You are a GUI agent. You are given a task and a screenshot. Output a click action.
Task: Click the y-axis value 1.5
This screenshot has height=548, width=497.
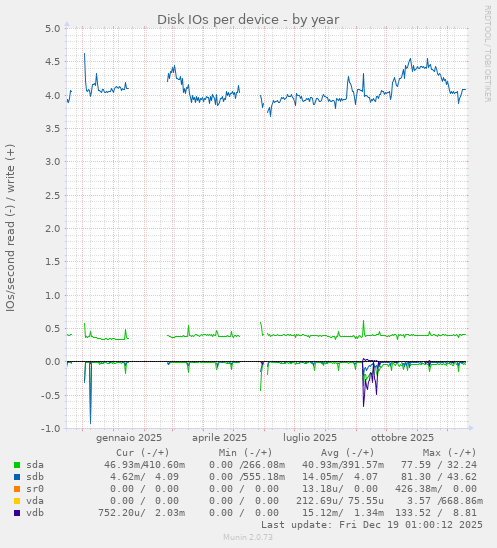coord(53,262)
